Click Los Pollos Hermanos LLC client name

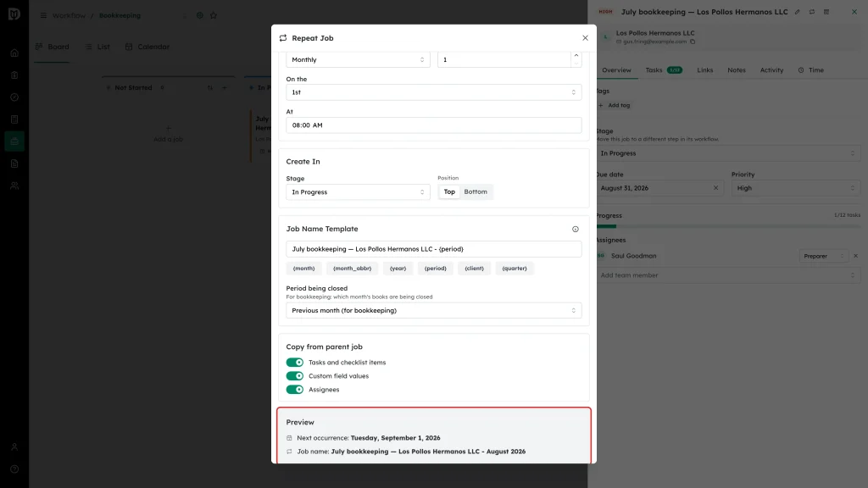(655, 33)
